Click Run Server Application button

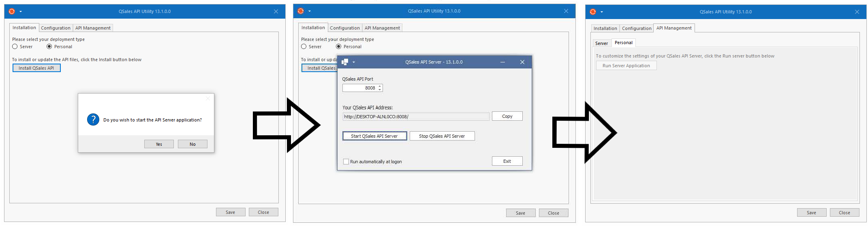click(626, 66)
